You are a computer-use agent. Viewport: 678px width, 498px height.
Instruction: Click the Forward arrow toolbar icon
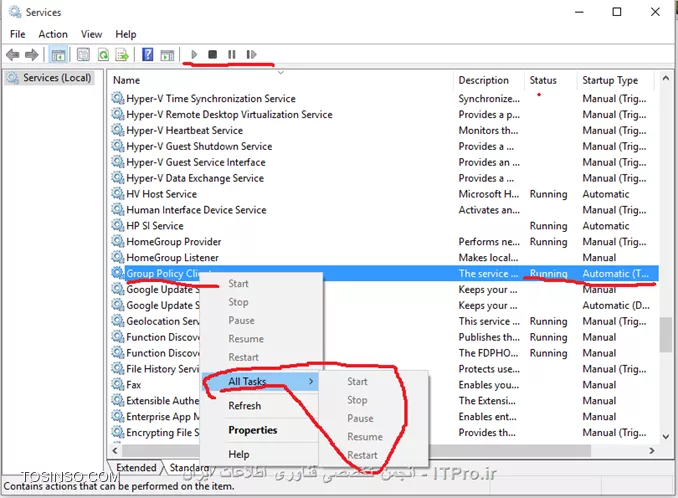coord(32,55)
